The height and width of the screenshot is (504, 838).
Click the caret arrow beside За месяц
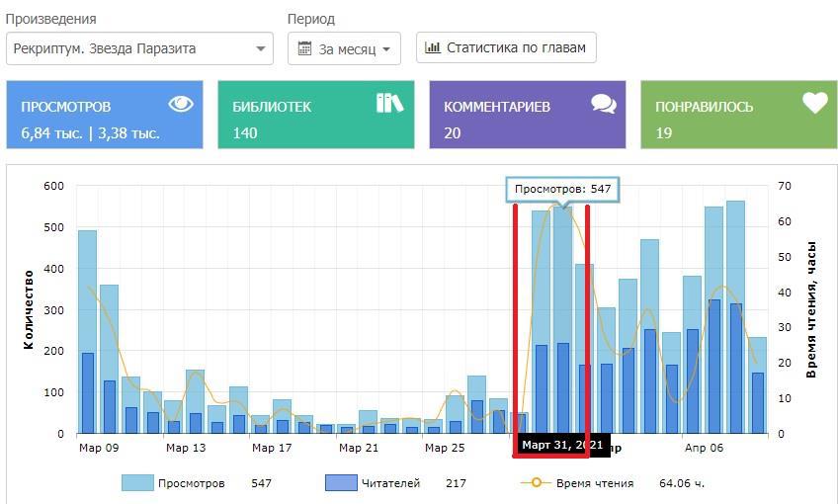point(385,49)
